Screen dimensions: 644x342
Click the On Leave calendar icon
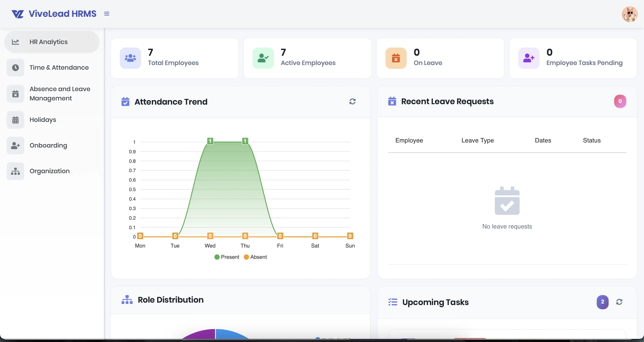pyautogui.click(x=396, y=58)
